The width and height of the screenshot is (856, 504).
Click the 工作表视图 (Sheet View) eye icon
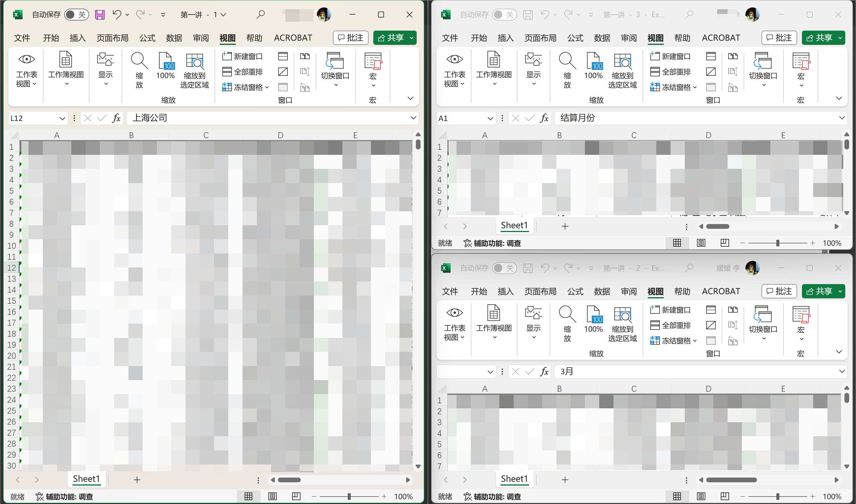26,59
